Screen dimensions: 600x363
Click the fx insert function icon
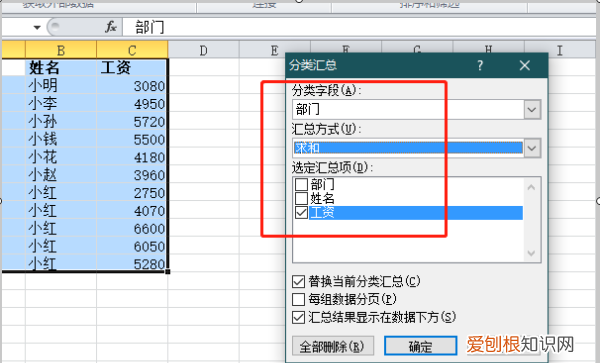pyautogui.click(x=111, y=27)
